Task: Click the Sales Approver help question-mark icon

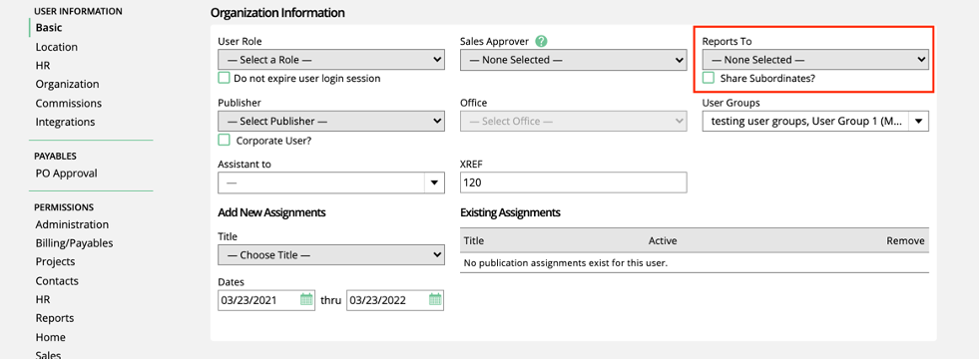Action: point(541,41)
